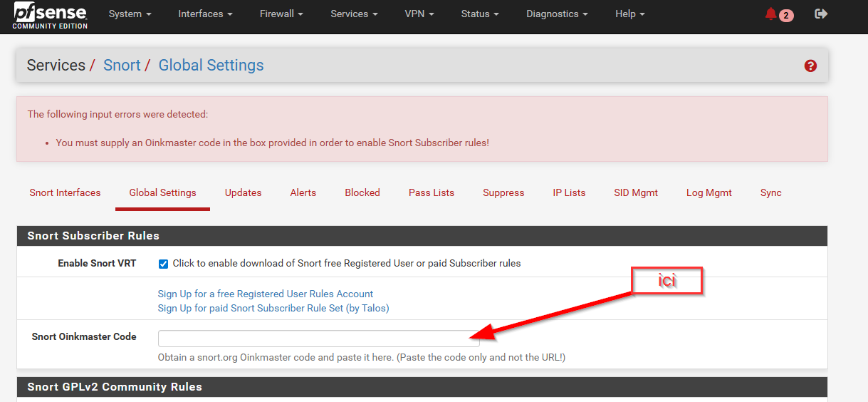Open the Pass Lists tab

431,192
